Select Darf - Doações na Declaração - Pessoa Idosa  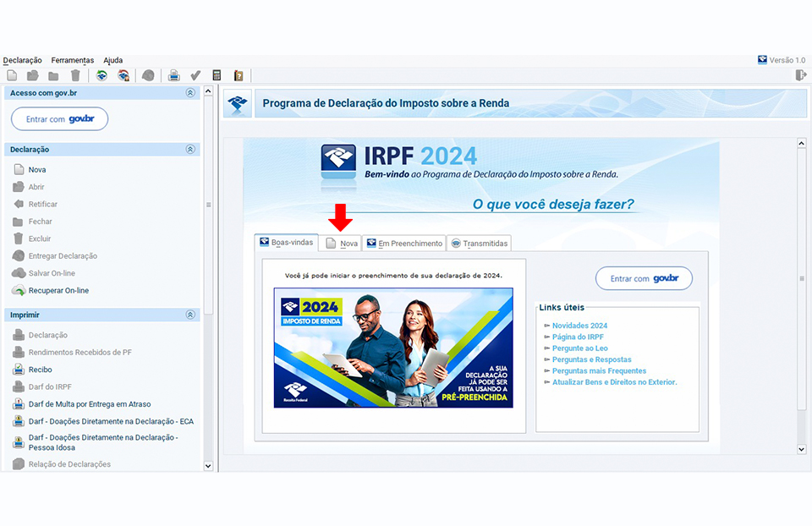pos(103,442)
